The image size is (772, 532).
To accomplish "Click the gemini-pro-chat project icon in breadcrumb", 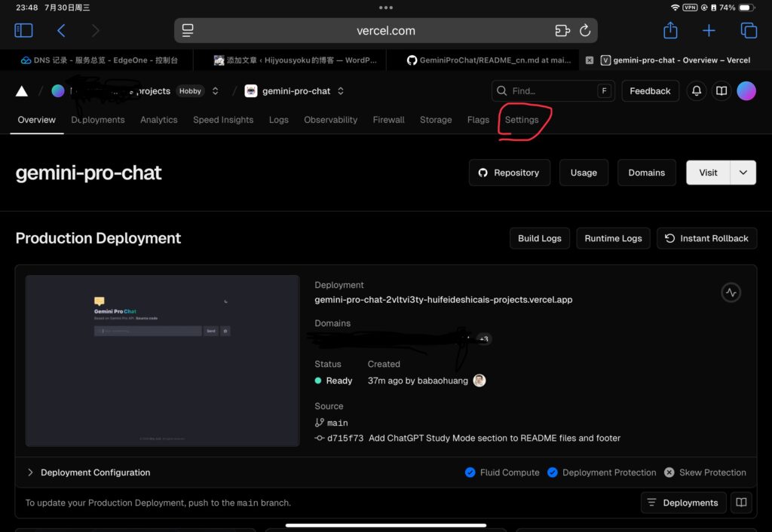I will (251, 91).
